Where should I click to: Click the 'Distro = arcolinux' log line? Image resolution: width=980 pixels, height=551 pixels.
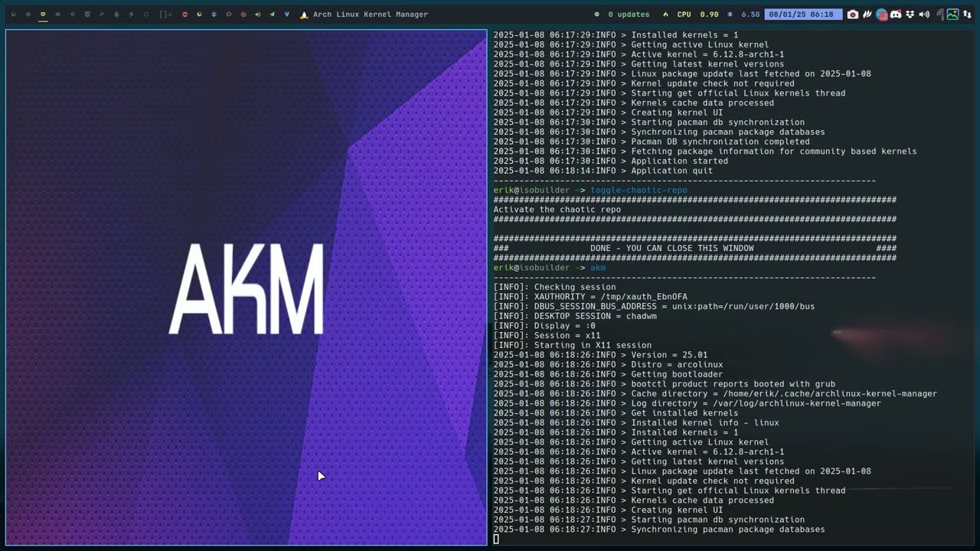tap(608, 364)
